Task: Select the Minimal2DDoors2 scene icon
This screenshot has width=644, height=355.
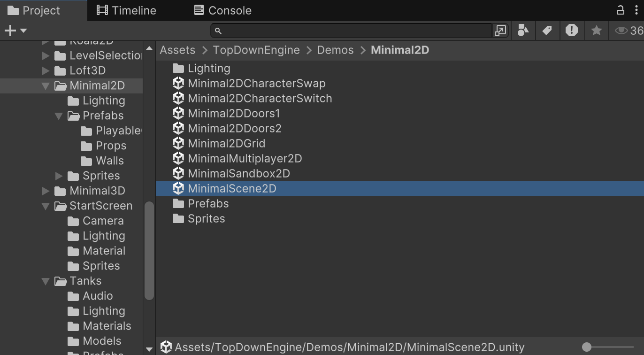Action: pyautogui.click(x=178, y=128)
